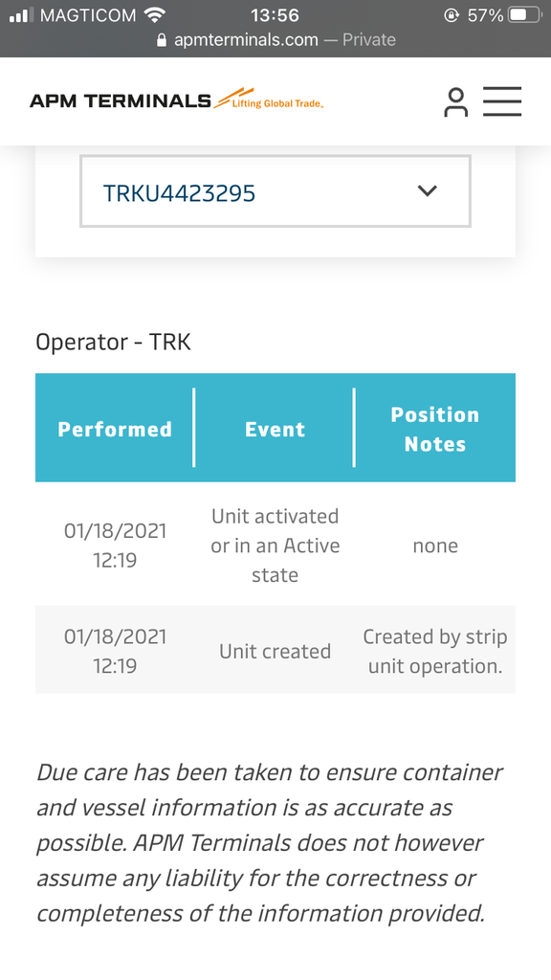Tap the Operator - TRK label

tap(113, 342)
